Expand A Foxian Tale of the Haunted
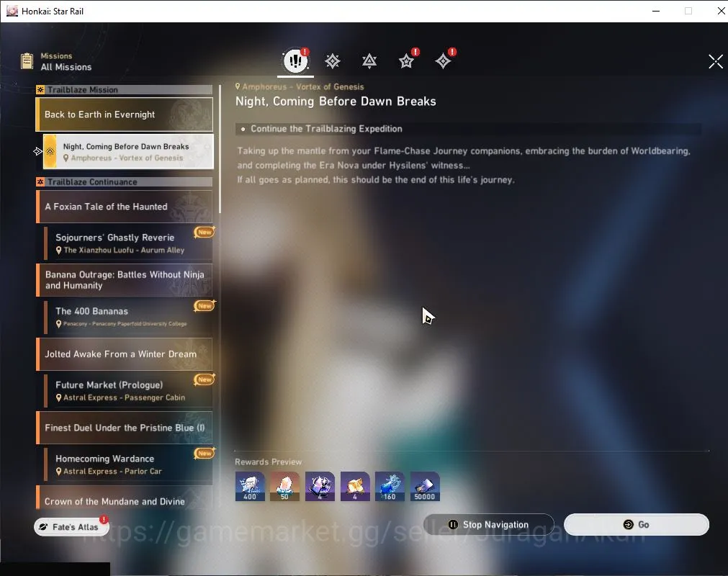Viewport: 728px width, 576px height. tap(125, 207)
